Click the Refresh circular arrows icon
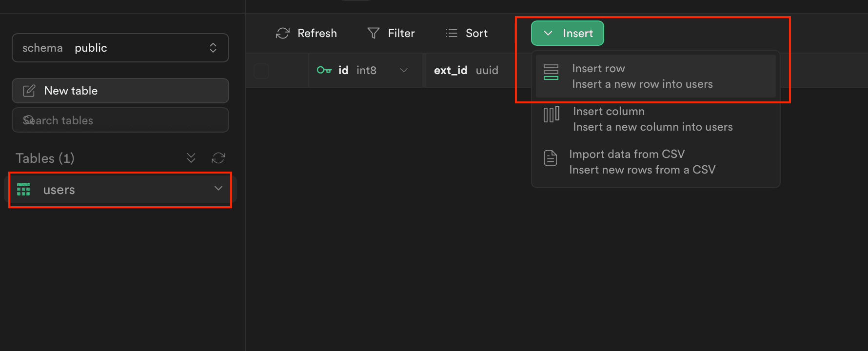 pos(283,33)
